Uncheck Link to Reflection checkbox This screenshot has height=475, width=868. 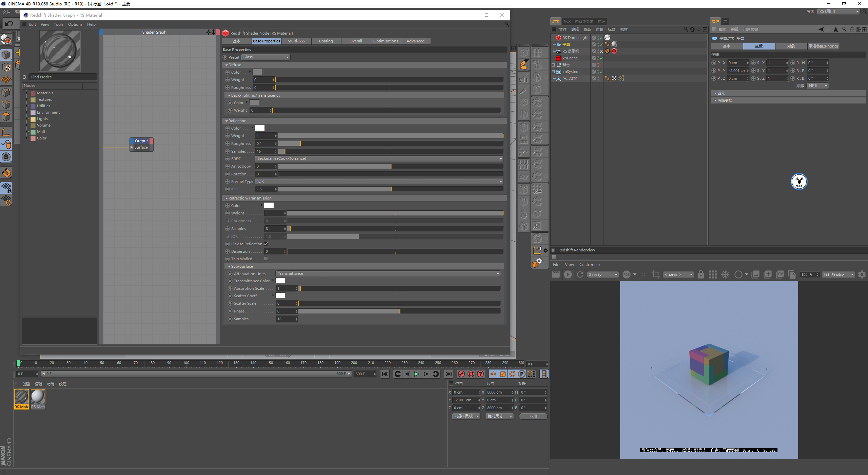pos(266,244)
